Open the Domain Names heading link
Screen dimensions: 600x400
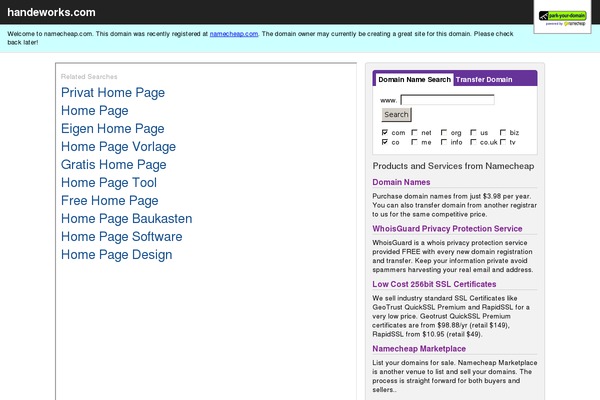[401, 182]
